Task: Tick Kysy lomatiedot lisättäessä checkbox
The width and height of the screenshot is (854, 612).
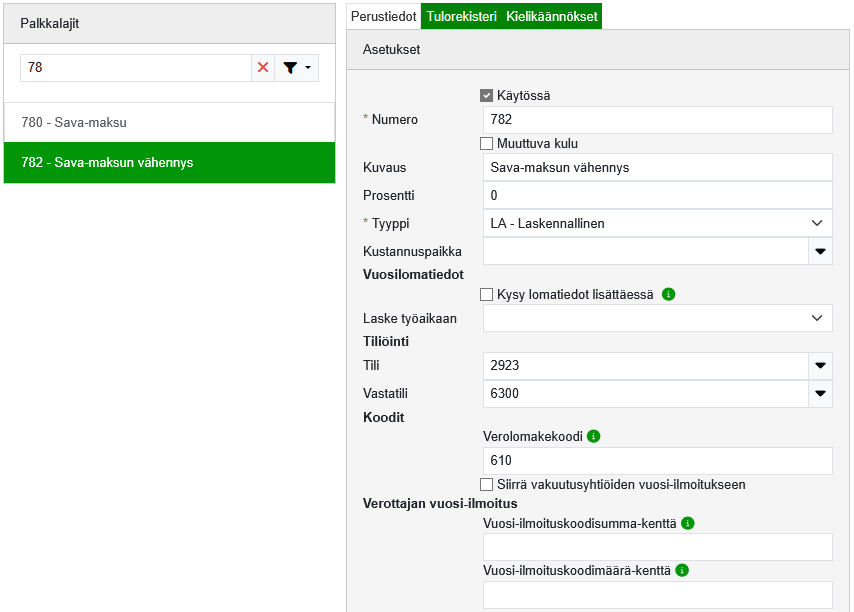Action: pos(487,295)
